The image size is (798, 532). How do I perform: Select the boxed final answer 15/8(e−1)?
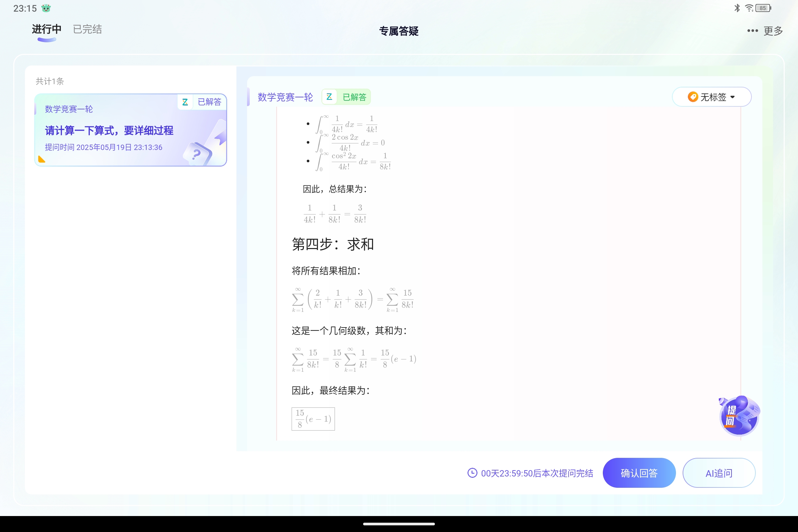(313, 418)
